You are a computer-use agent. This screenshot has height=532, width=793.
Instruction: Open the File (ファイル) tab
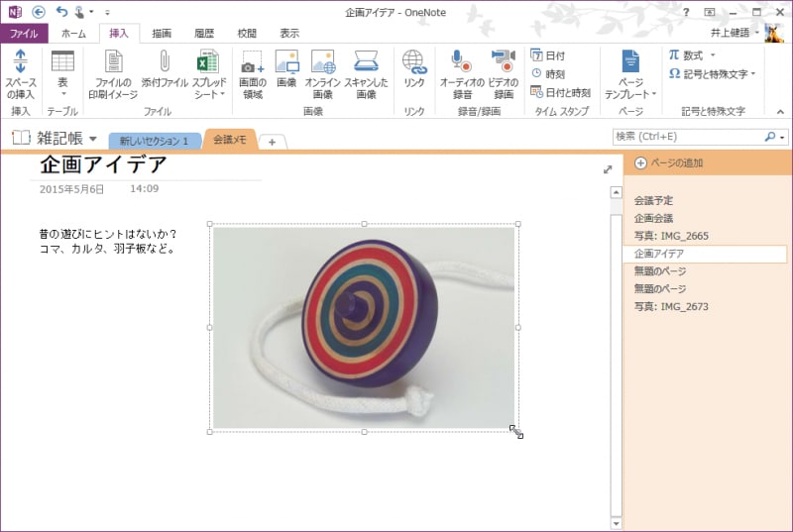pos(24,34)
